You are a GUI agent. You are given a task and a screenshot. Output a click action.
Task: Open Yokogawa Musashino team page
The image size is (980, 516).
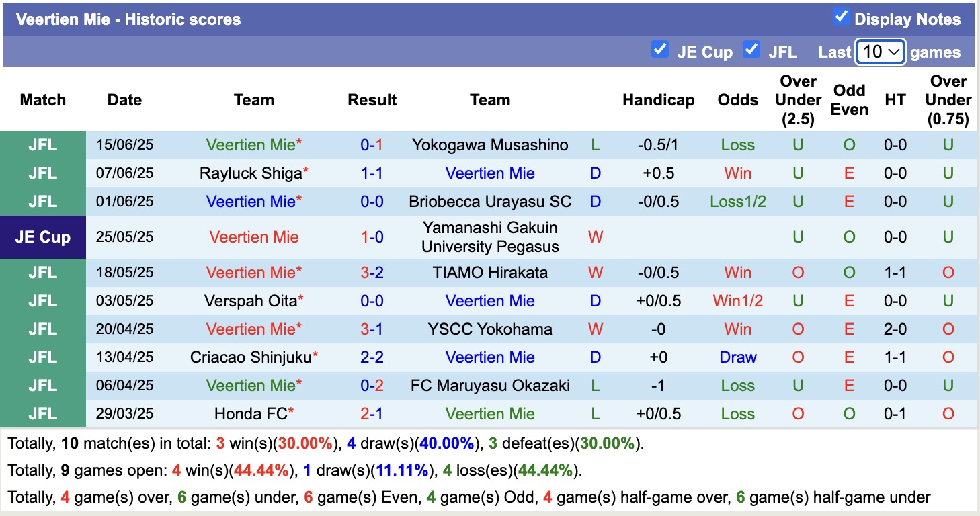[490, 145]
